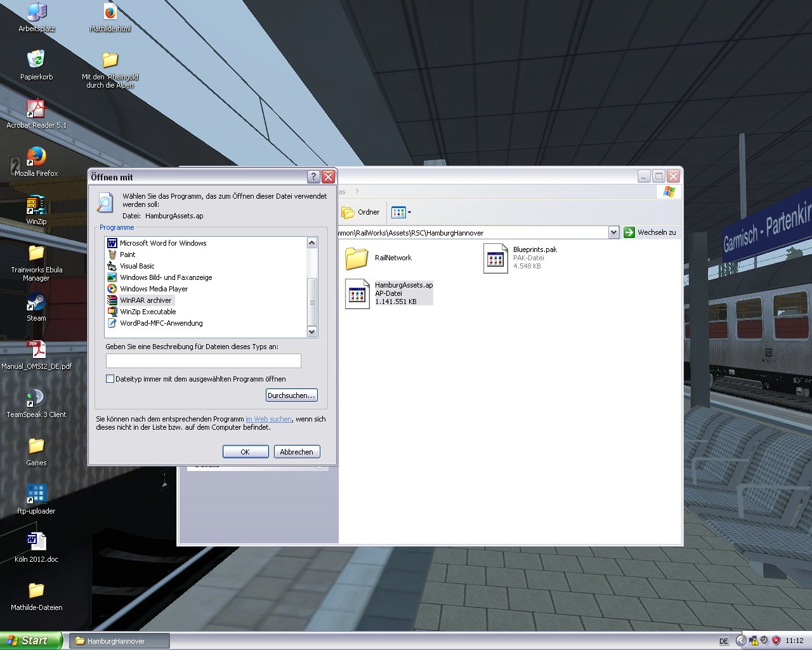Click Abbrechen to cancel the dialog
Screen dimensions: 812x650
[297, 452]
